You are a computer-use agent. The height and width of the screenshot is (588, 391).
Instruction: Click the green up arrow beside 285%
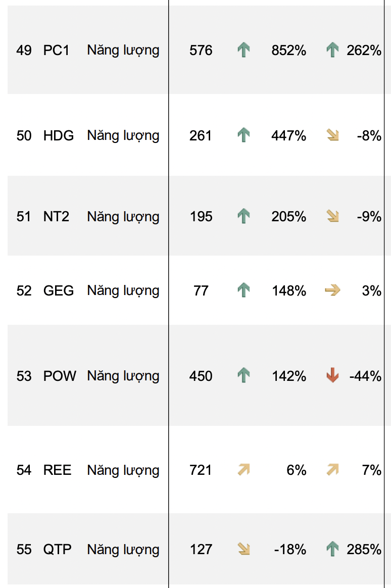click(332, 549)
